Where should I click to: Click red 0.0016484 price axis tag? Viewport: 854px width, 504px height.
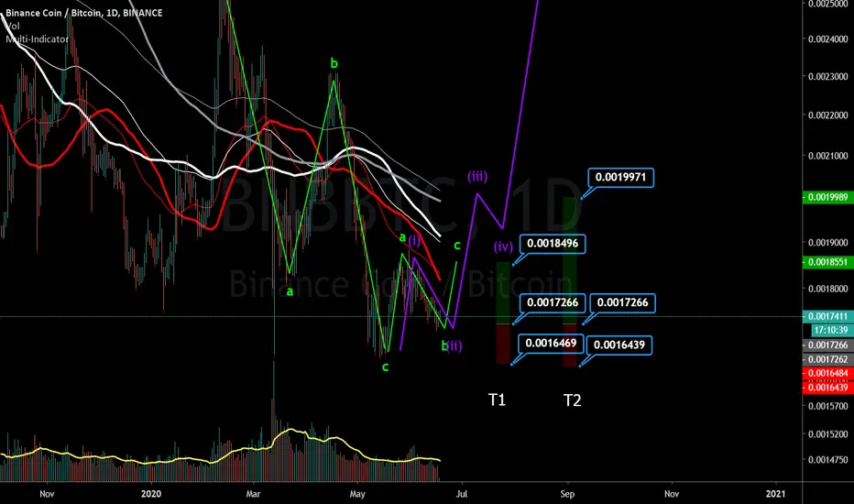click(827, 373)
